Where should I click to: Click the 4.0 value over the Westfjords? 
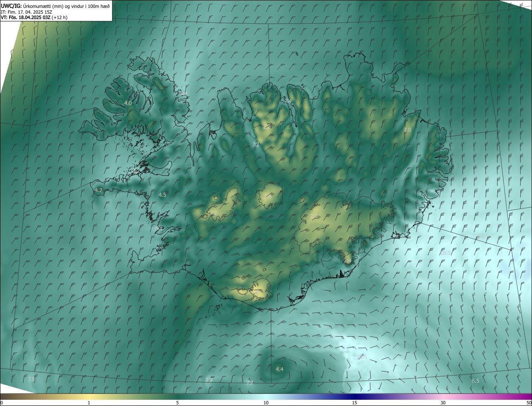pos(128,103)
